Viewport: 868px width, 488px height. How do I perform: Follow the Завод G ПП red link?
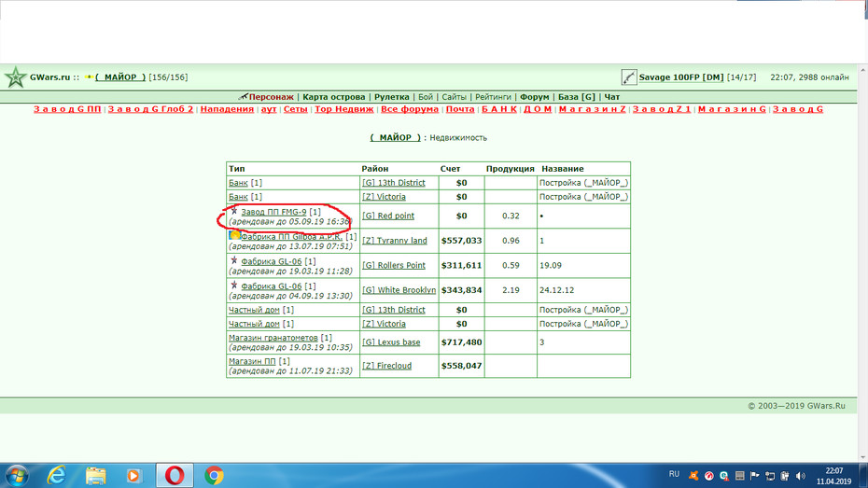pyautogui.click(x=67, y=109)
